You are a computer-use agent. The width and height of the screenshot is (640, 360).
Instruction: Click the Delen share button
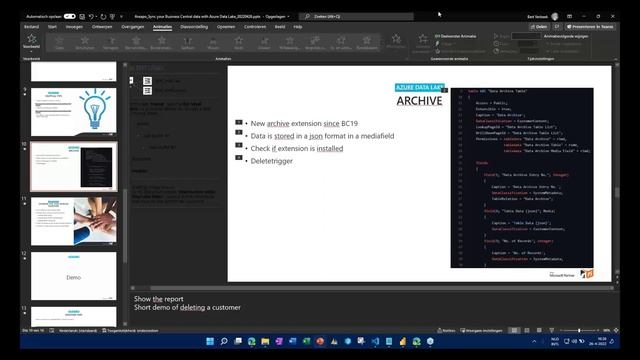coord(539,27)
